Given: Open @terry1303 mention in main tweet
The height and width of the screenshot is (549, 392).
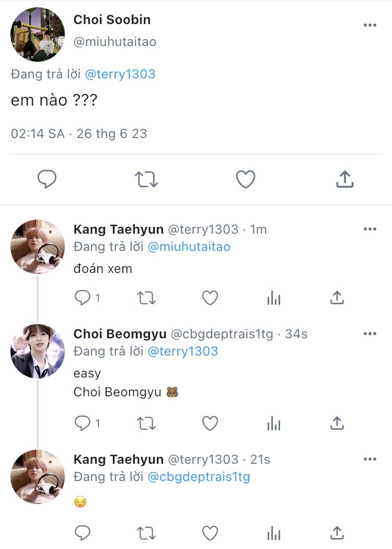Looking at the screenshot, I should point(120,74).
